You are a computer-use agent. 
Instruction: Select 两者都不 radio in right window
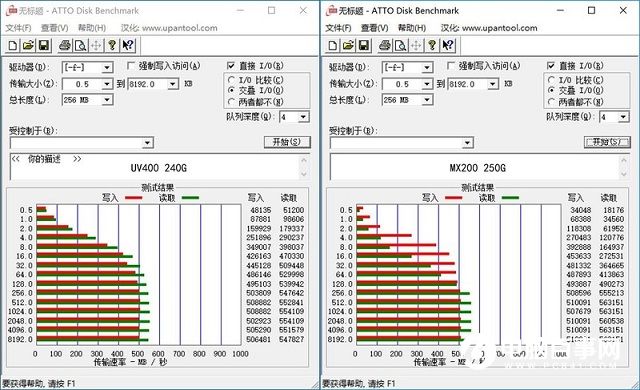(x=552, y=101)
